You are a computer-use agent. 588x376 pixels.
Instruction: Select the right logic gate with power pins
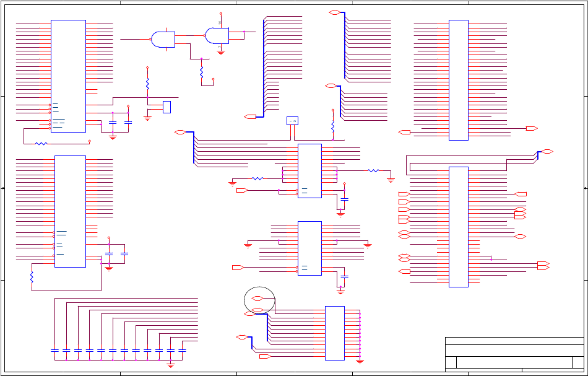(x=217, y=36)
